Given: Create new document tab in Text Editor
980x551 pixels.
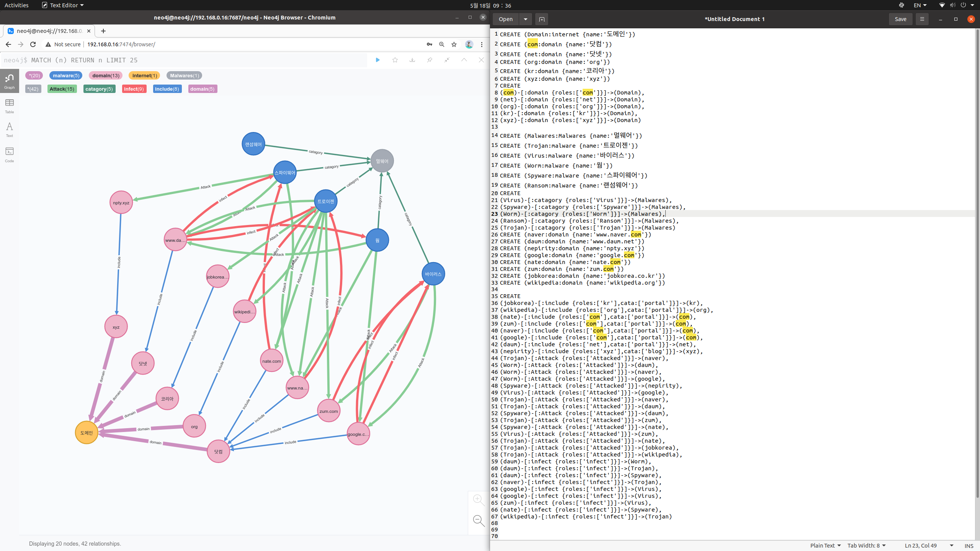Looking at the screenshot, I should (542, 19).
